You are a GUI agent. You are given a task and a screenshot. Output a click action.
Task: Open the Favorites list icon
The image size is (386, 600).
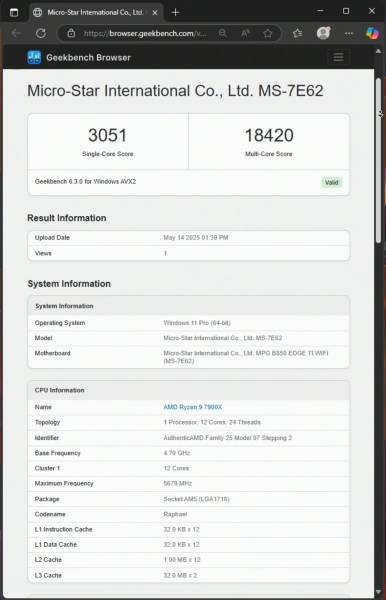click(x=298, y=33)
